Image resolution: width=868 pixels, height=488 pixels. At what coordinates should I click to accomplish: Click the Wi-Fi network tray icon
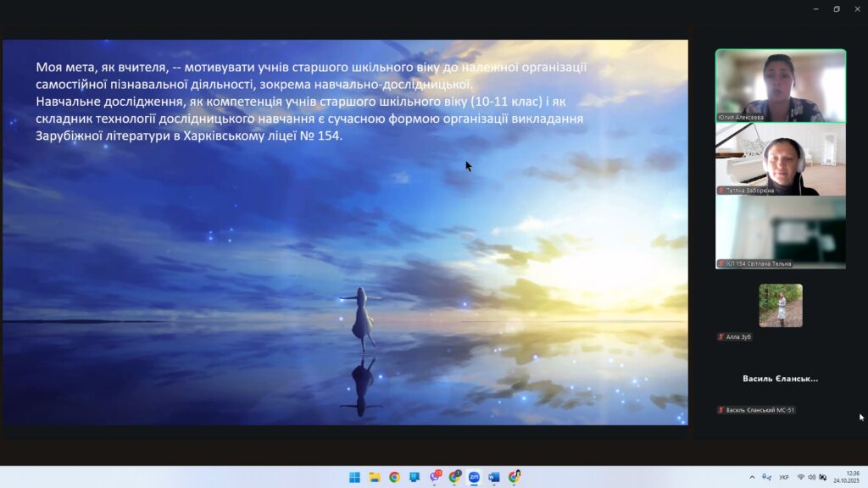(x=801, y=477)
